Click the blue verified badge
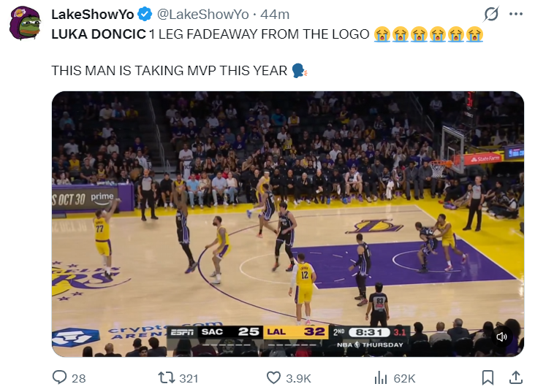 pos(145,15)
